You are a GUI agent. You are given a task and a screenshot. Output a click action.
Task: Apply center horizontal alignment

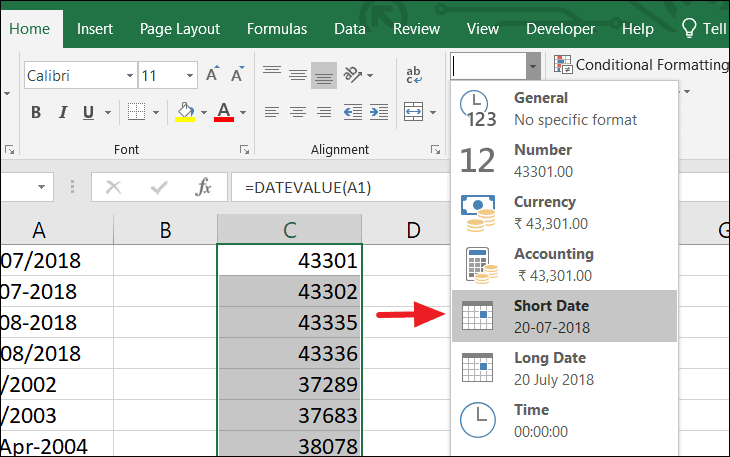point(297,111)
